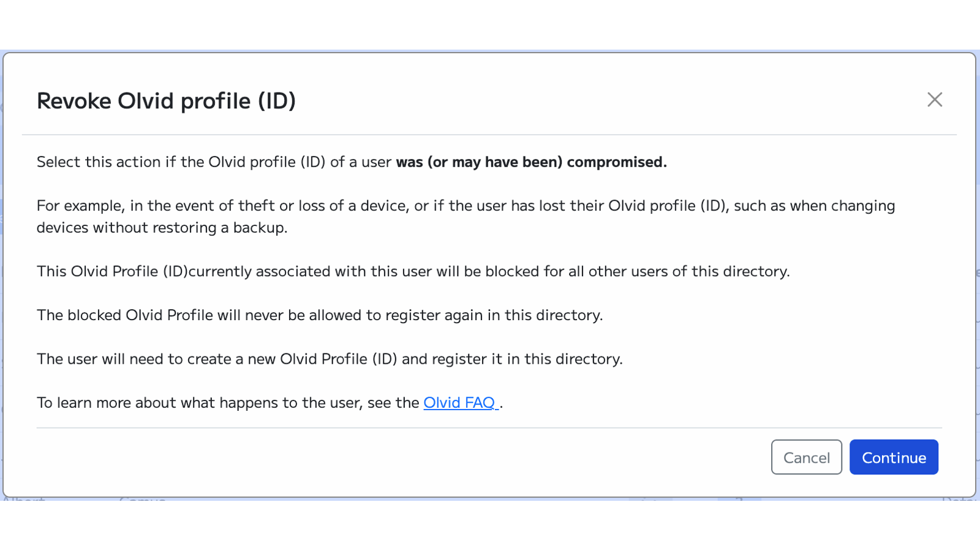The width and height of the screenshot is (980, 551).
Task: Click the sentence about creating a new Olvid Profile
Action: click(330, 359)
